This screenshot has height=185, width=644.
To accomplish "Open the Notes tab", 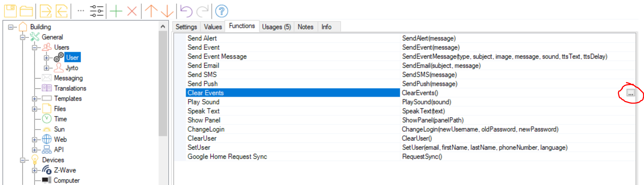I will point(305,27).
